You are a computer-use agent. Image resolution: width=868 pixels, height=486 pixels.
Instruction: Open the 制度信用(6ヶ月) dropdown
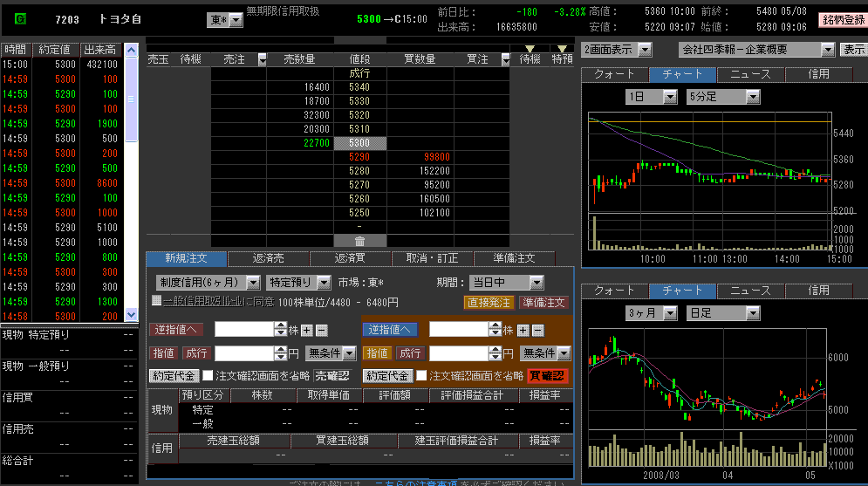point(252,283)
